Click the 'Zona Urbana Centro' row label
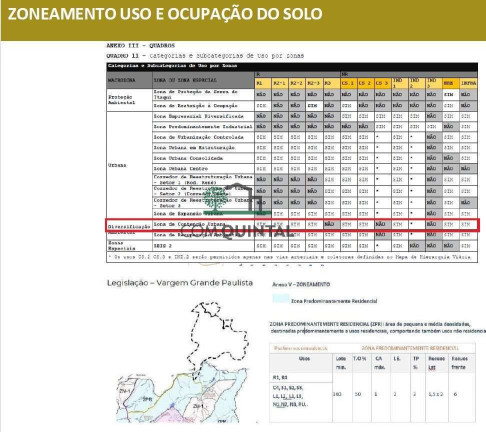This screenshot has height=432, width=486. (x=203, y=169)
